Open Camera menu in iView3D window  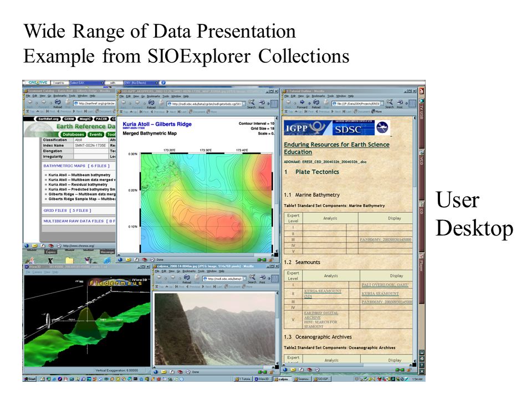37,272
